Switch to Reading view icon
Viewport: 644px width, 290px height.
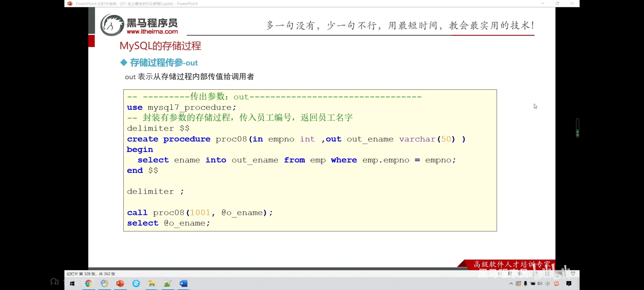pos(560,274)
